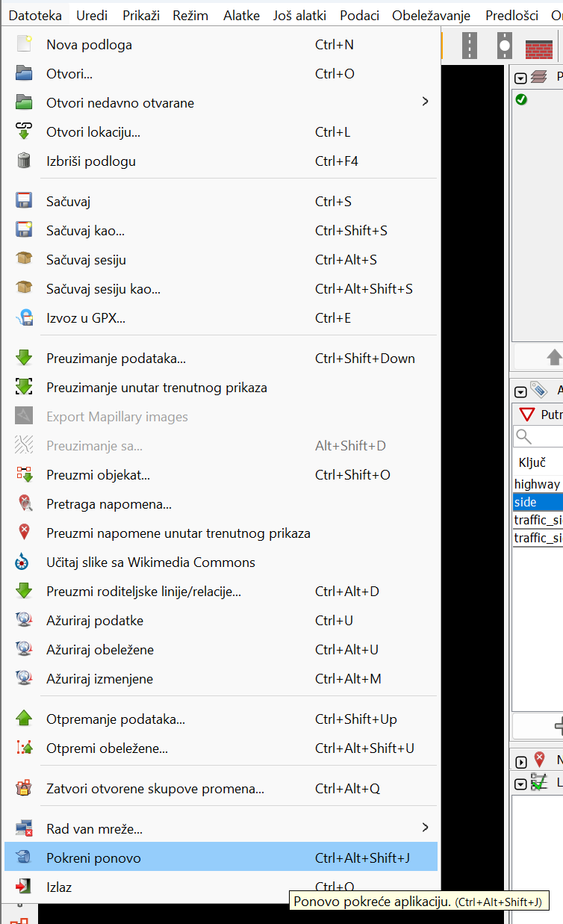Click the tag icon in properties panel header
The height and width of the screenshot is (924, 563).
[538, 390]
